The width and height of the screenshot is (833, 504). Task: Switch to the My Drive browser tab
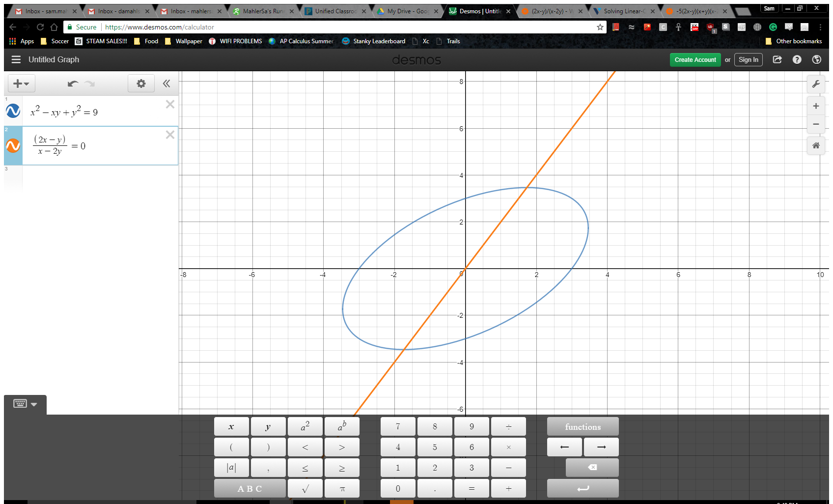click(x=407, y=11)
